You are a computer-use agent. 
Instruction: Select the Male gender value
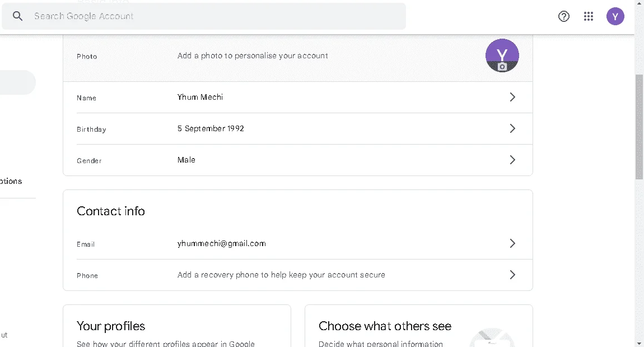(186, 160)
